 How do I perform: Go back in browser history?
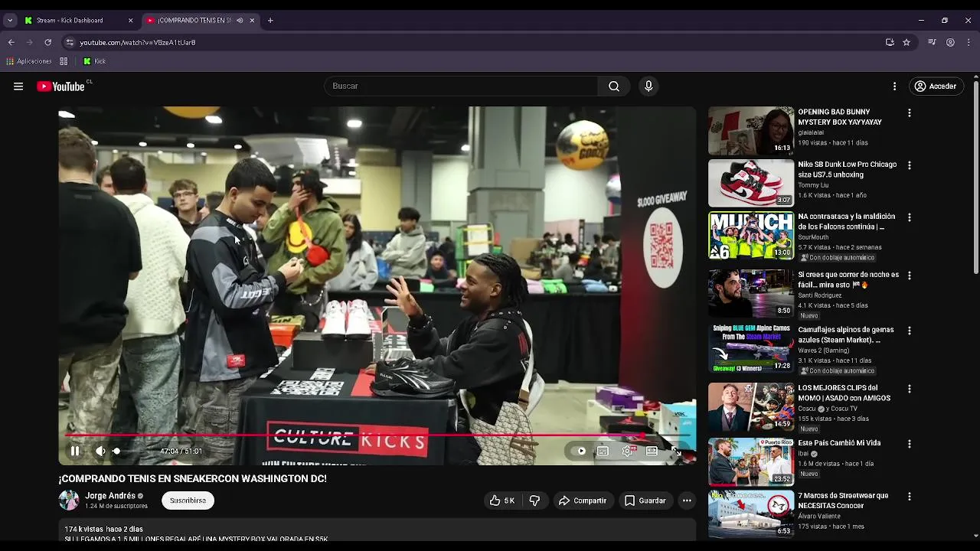11,42
